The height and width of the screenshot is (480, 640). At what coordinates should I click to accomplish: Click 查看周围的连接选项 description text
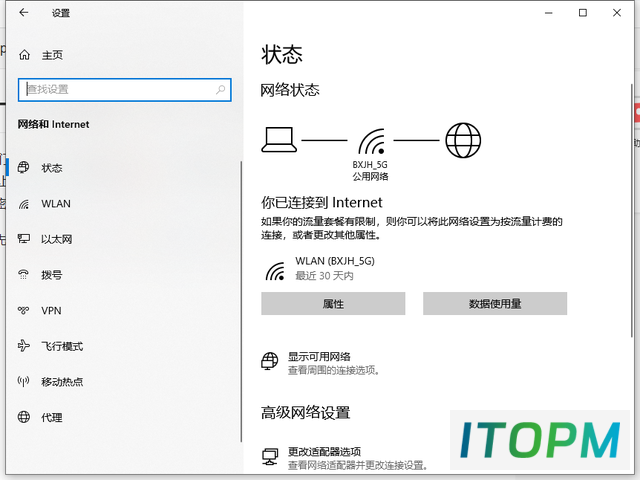[334, 370]
